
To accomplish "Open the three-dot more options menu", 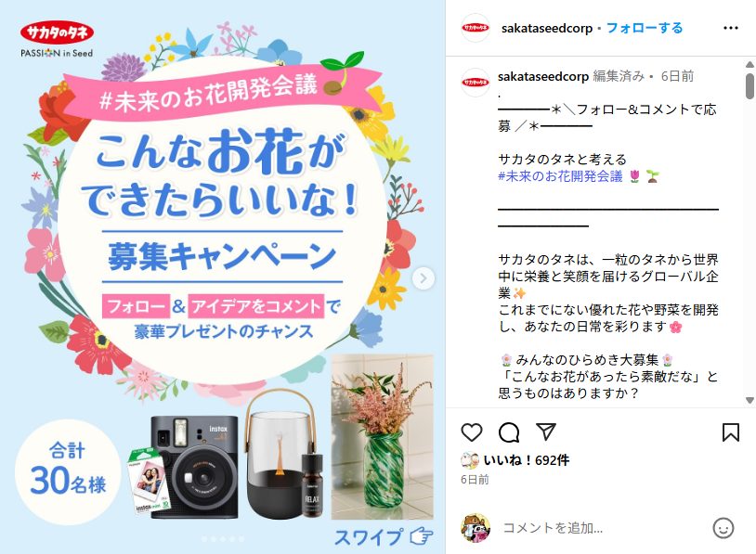I will [730, 28].
